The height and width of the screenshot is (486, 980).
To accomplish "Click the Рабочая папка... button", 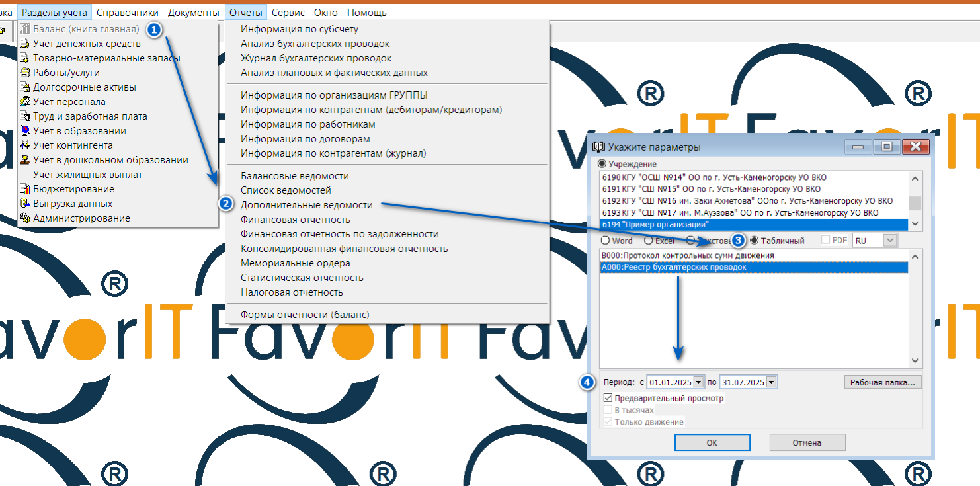I will [882, 382].
